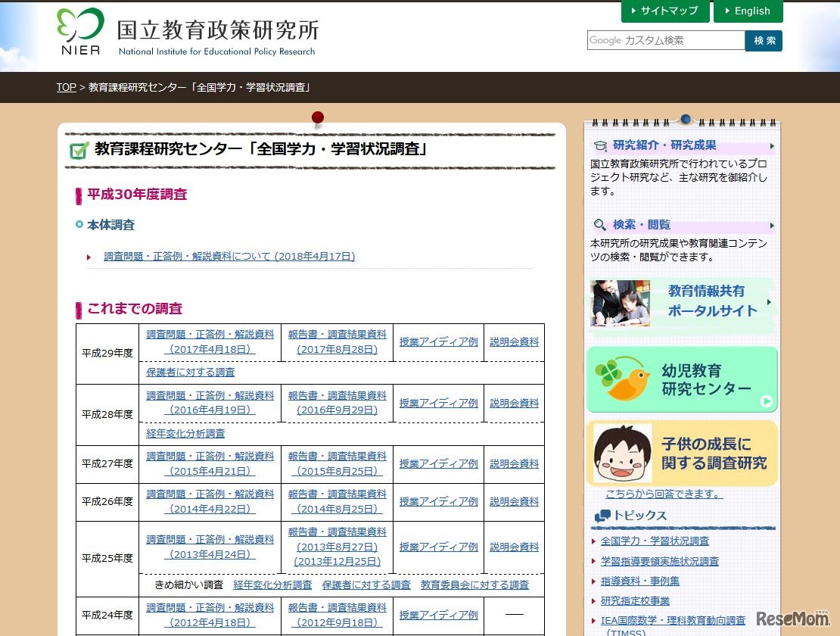This screenshot has width=840, height=636.
Task: Click the arrow at right of 研究紹介・研究成果
Action: 772,146
